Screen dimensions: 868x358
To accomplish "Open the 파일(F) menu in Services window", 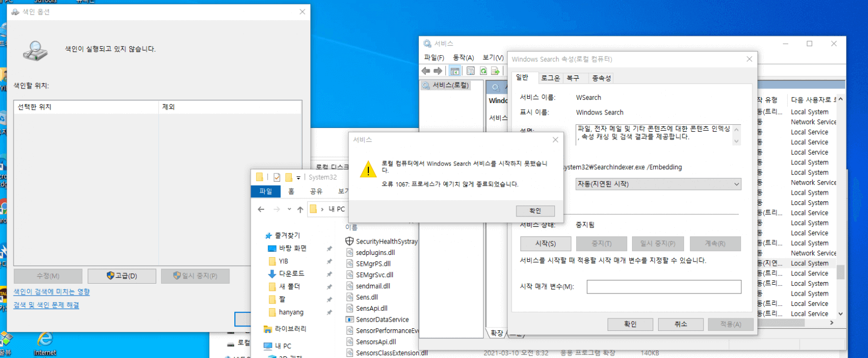I will coord(434,57).
